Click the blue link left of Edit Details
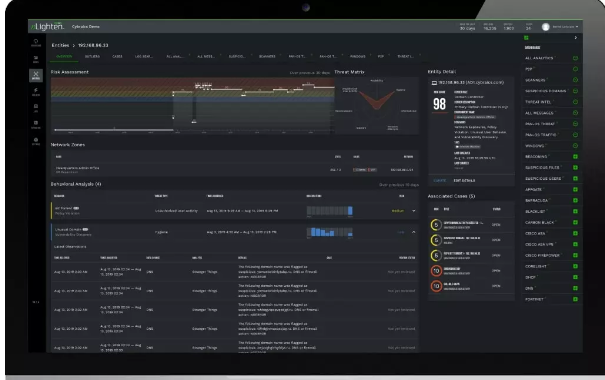Image resolution: width=605 pixels, height=380 pixels. [439, 181]
